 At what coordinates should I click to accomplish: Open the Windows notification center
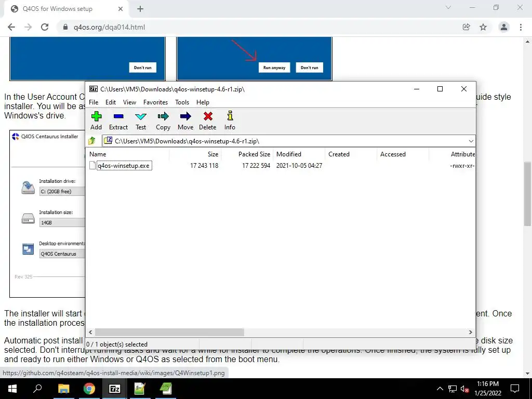coord(515,389)
